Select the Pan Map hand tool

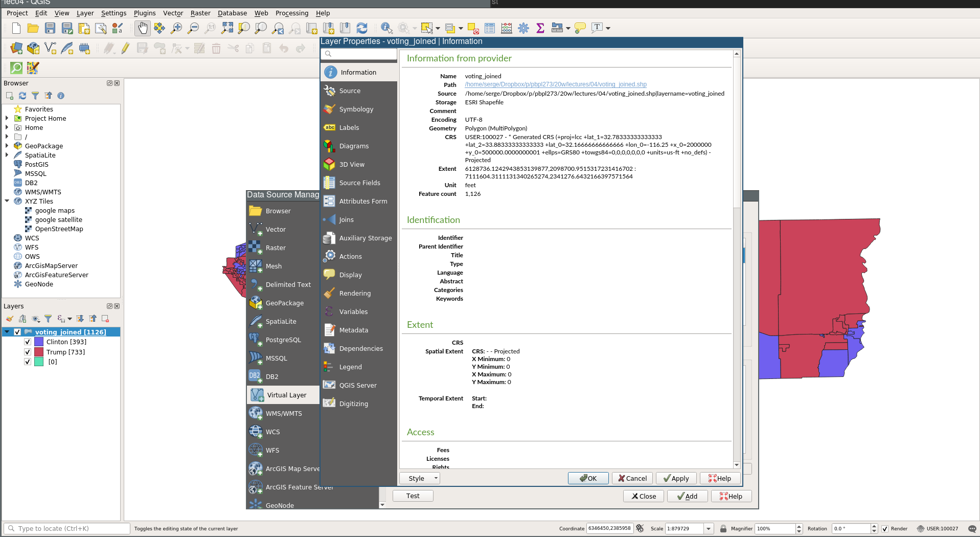click(143, 28)
